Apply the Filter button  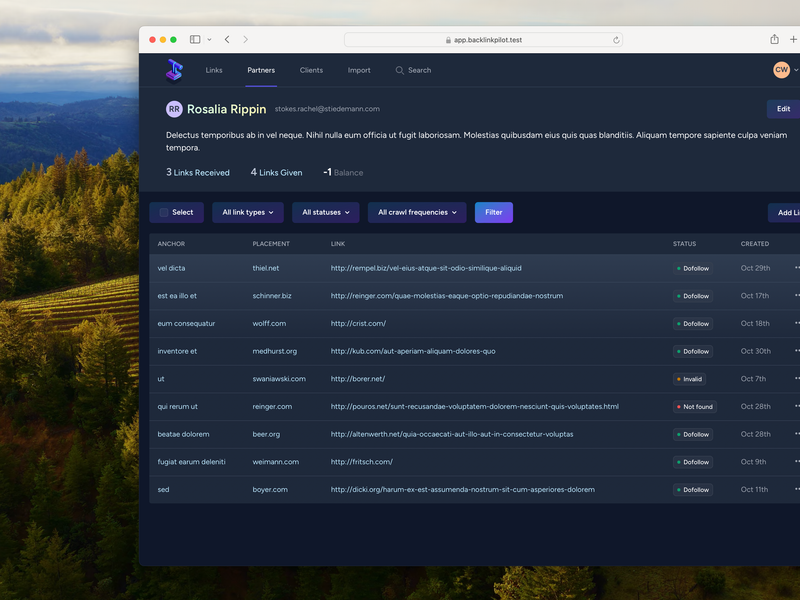point(493,212)
